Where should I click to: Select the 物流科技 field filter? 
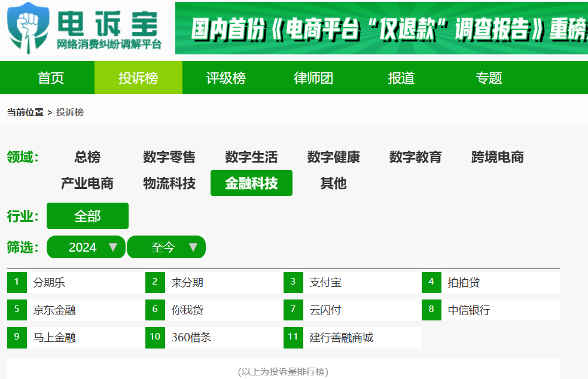tap(169, 183)
